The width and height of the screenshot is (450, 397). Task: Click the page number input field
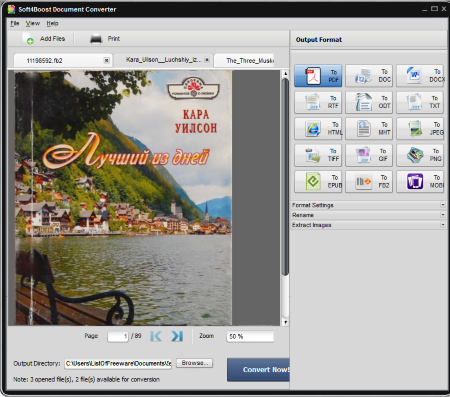coord(118,336)
